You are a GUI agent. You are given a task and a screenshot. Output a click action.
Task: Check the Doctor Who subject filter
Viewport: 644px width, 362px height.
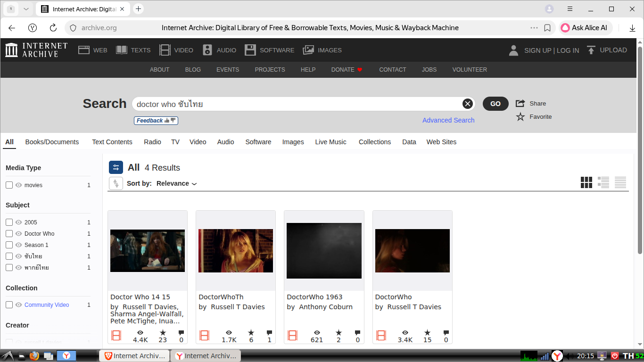coord(9,234)
